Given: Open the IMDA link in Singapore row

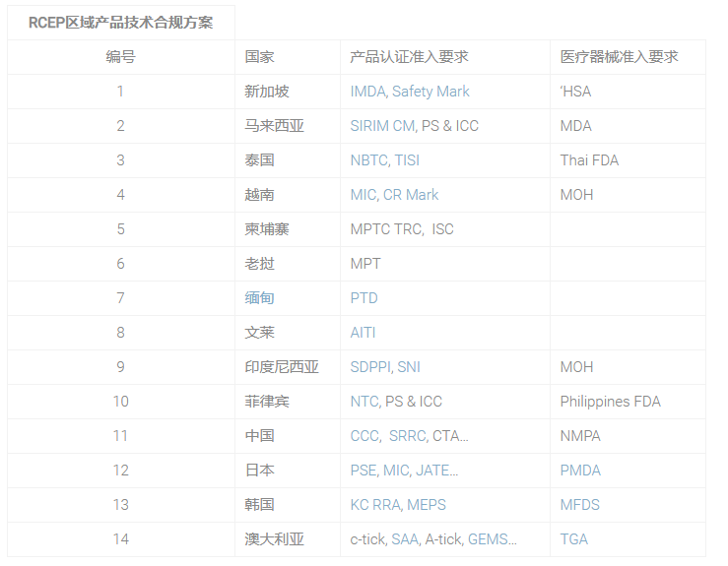Looking at the screenshot, I should [368, 92].
